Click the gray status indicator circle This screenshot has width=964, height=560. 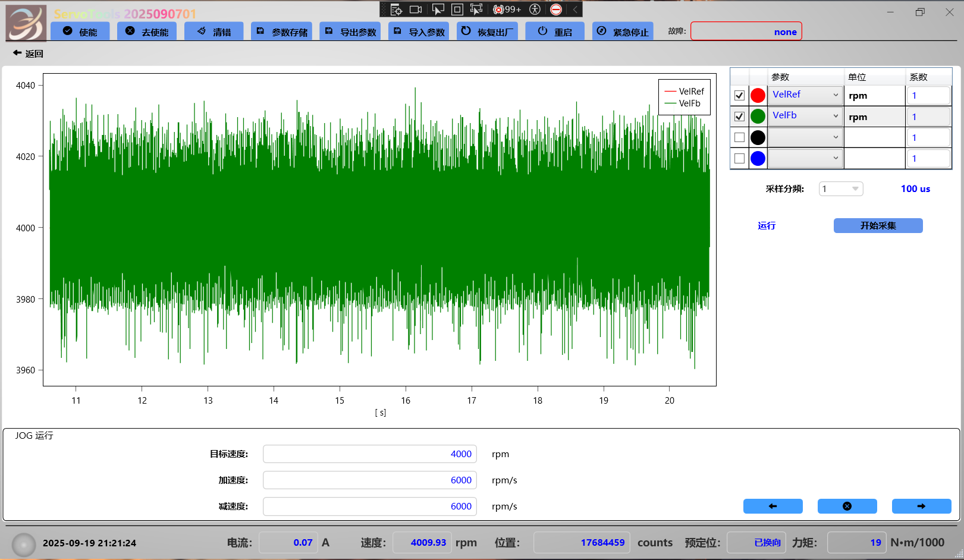(24, 544)
